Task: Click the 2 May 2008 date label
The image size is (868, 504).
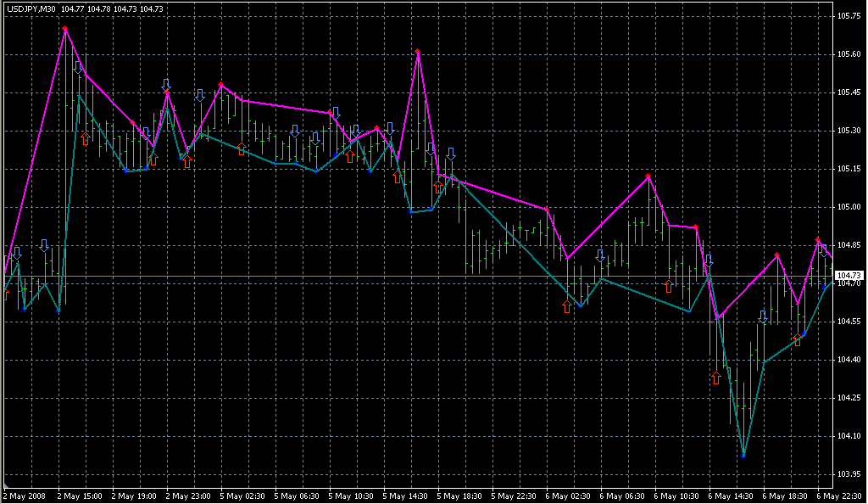Action: (x=24, y=496)
